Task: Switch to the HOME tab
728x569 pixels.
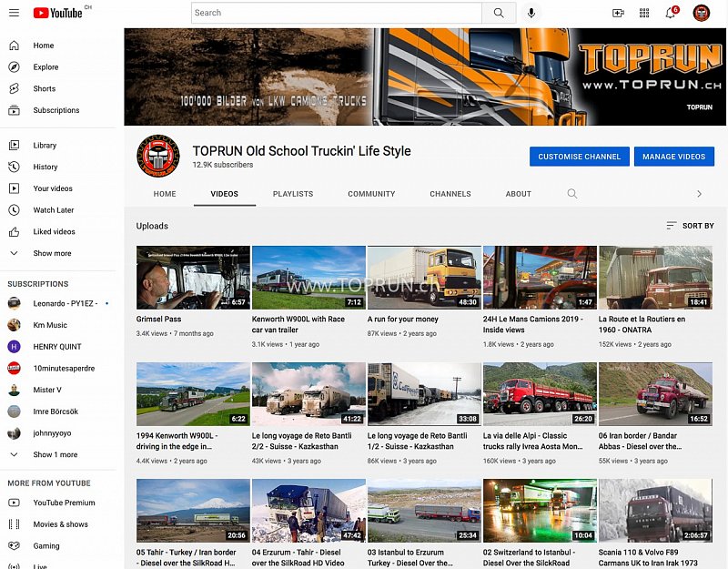Action: 165,194
